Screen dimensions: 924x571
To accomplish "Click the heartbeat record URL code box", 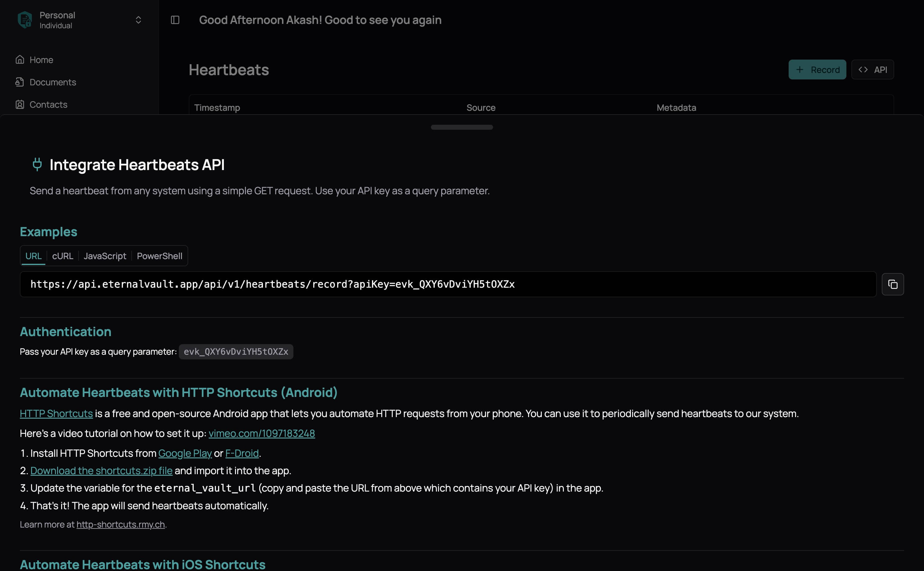I will 448,284.
